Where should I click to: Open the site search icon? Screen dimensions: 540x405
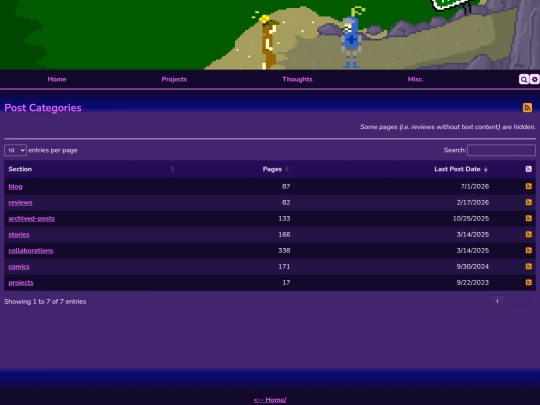pyautogui.click(x=524, y=80)
